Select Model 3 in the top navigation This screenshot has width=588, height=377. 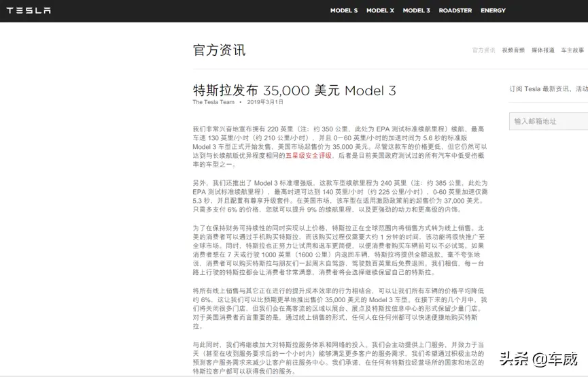pos(416,11)
